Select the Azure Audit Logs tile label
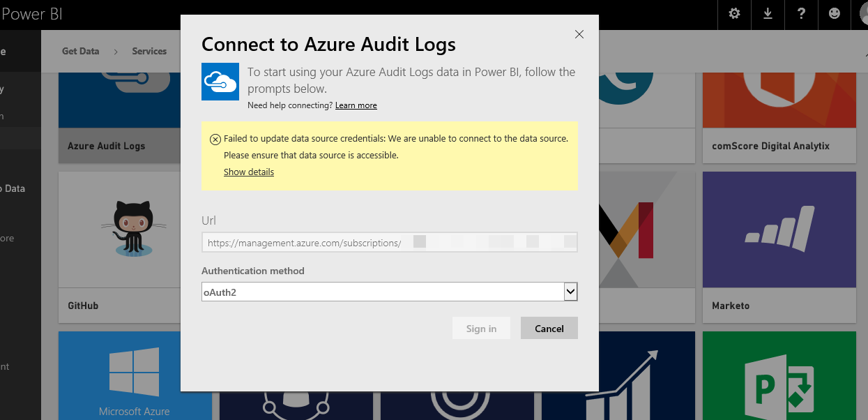The width and height of the screenshot is (868, 420). pyautogui.click(x=107, y=146)
